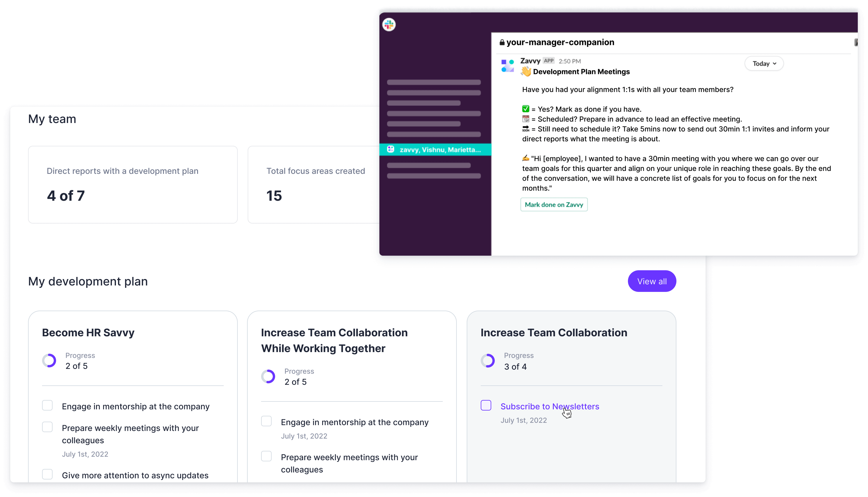Click the 3 of 4 progress ring
This screenshot has height=497, width=868.
pyautogui.click(x=487, y=361)
